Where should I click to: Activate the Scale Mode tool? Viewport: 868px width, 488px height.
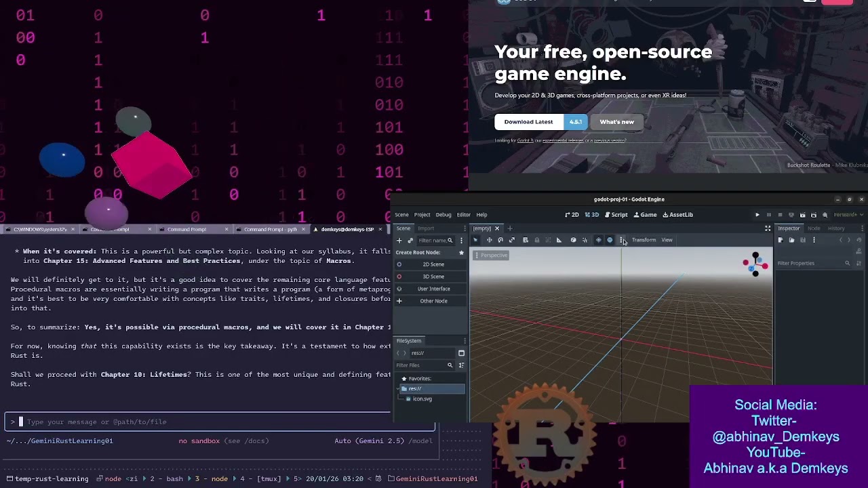512,240
